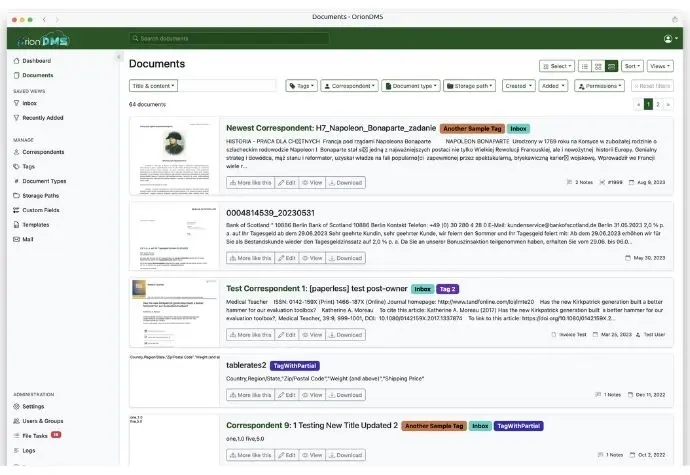This screenshot has height=475, width=690.
Task: Open the Views dropdown
Action: coord(660,66)
